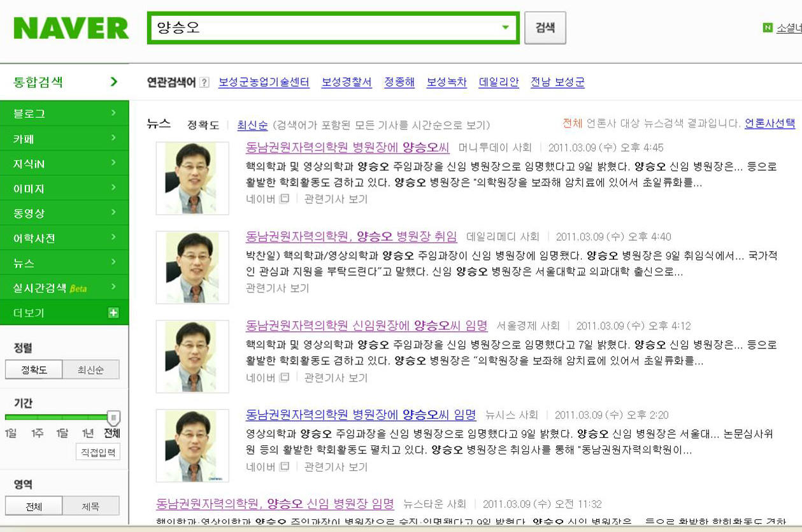The width and height of the screenshot is (802, 532).
Task: View 관련기사 보기 for 뉴시스 article
Action: pos(336,466)
